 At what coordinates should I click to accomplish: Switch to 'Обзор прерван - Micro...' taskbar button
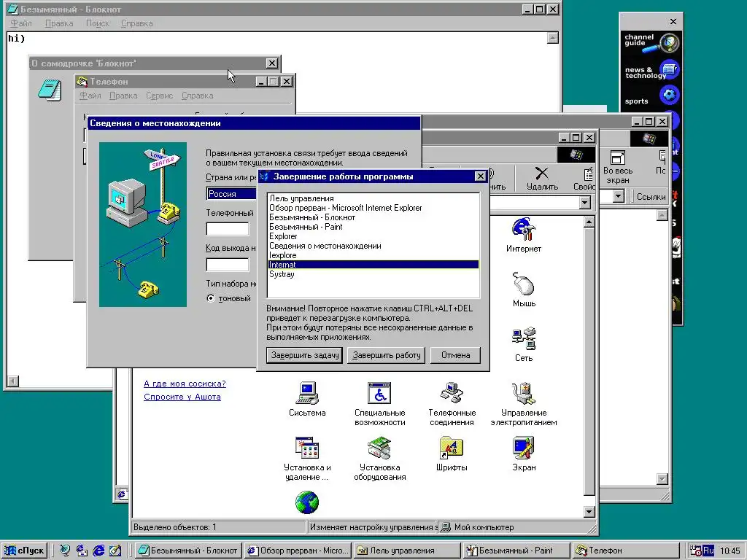(x=298, y=551)
